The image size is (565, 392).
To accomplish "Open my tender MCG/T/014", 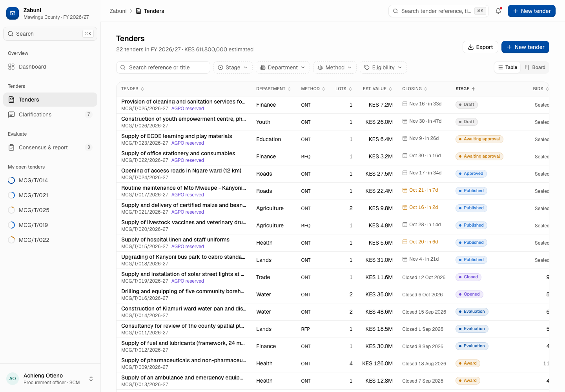I will [50, 180].
